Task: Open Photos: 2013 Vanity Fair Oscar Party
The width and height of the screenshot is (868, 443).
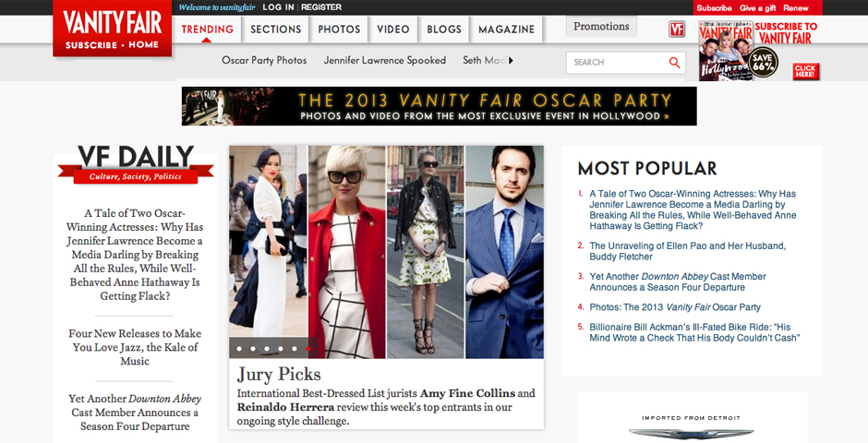Action: 675,307
